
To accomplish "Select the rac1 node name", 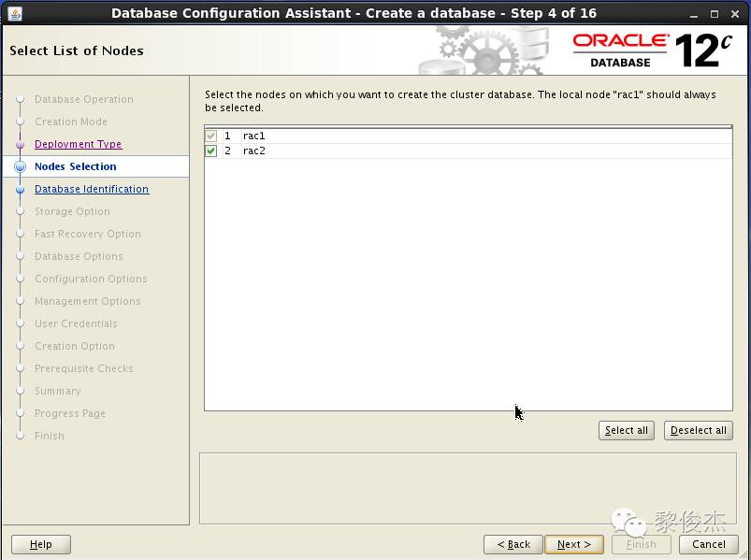I will pyautogui.click(x=253, y=136).
